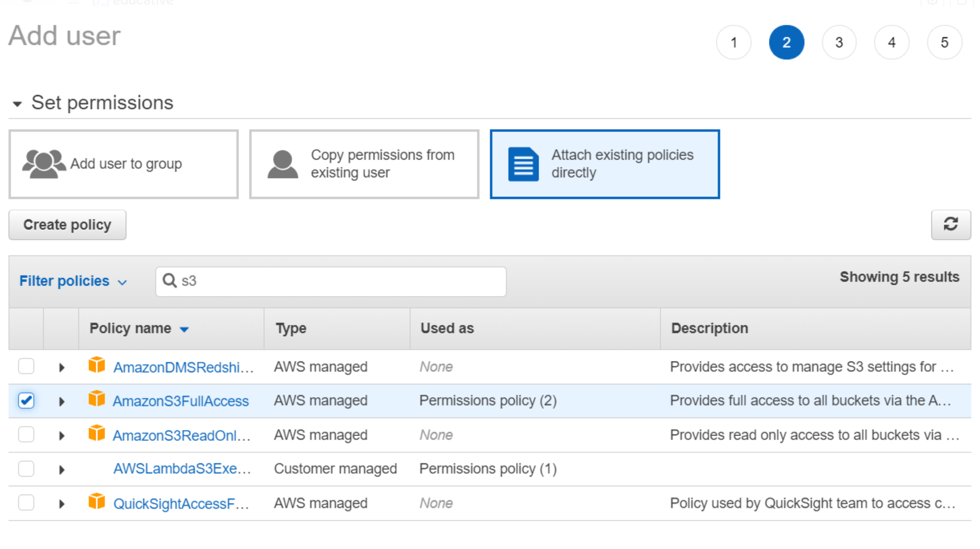
Task: Collapse the Set permissions section
Action: [17, 104]
